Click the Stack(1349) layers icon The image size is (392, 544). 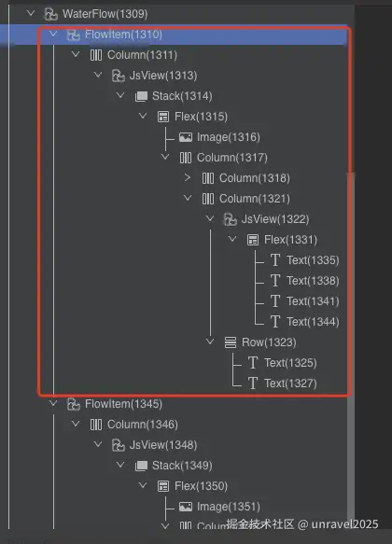[141, 466]
